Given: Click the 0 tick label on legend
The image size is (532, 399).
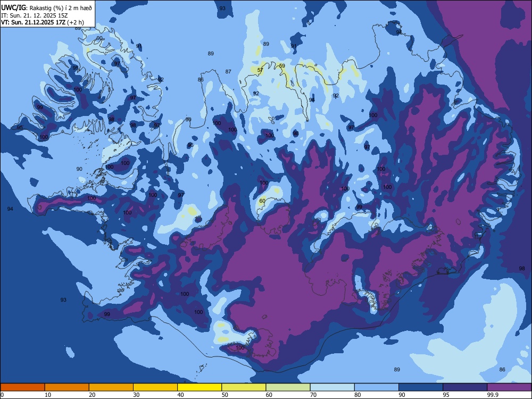Looking at the screenshot, I should [2, 395].
